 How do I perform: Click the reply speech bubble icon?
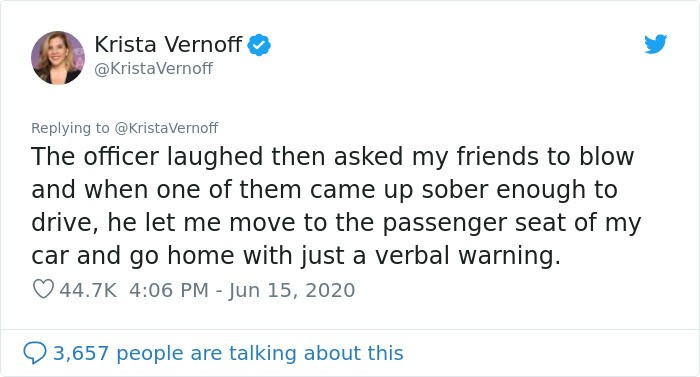coord(35,353)
